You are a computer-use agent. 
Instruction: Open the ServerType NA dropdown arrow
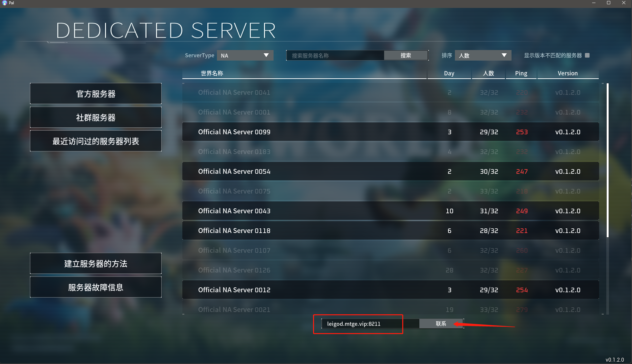coord(266,55)
